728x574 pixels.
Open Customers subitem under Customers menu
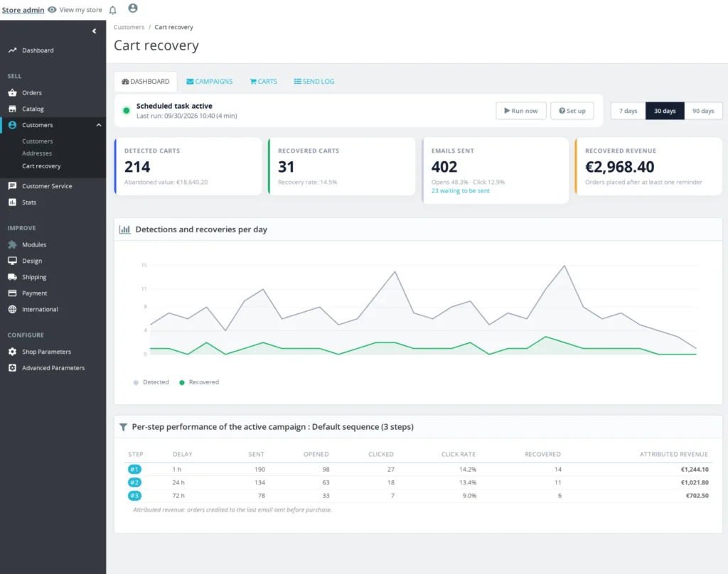coord(38,141)
